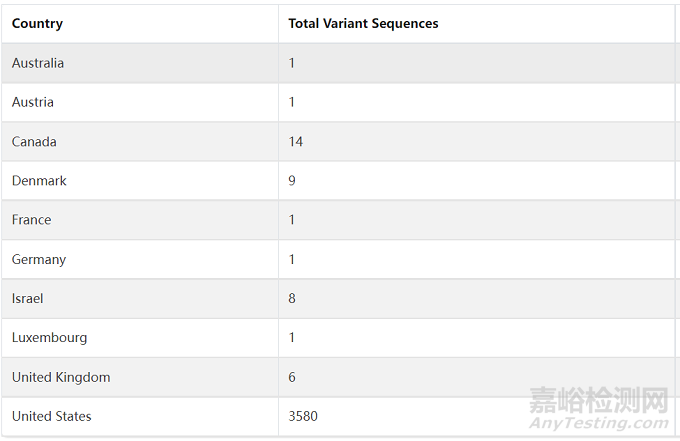Click the value 14 for Canada

point(296,142)
